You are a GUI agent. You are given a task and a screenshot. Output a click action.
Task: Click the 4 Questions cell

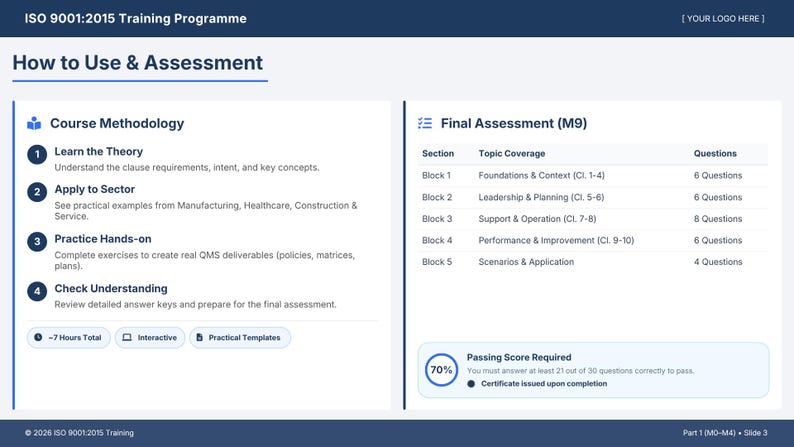click(718, 262)
